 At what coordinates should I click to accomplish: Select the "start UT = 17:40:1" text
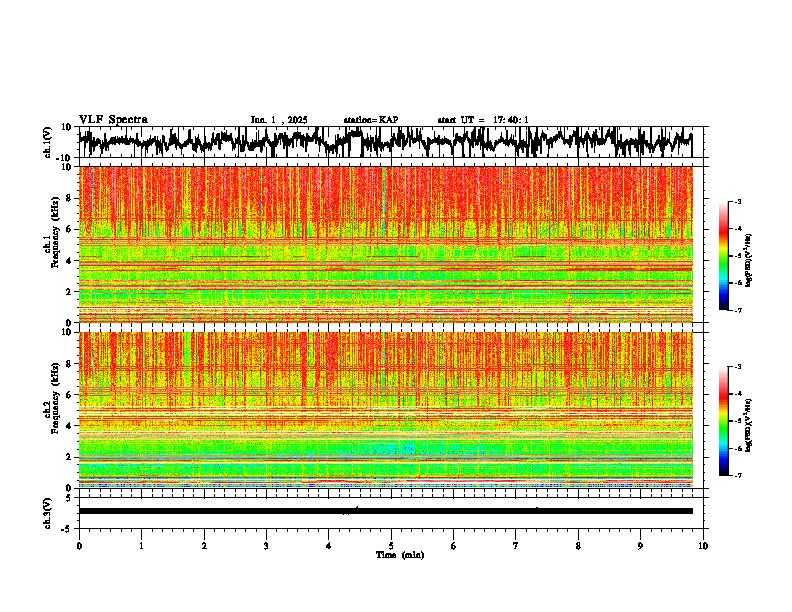(483, 120)
